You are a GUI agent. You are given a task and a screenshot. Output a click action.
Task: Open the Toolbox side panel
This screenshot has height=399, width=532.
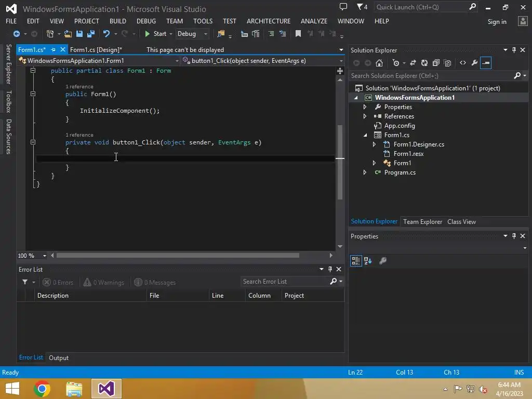8,101
